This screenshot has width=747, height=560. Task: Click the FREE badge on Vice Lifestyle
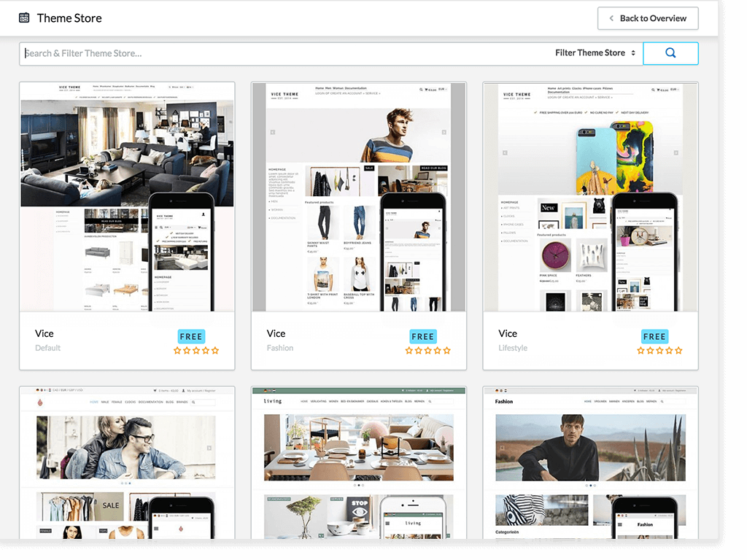654,336
